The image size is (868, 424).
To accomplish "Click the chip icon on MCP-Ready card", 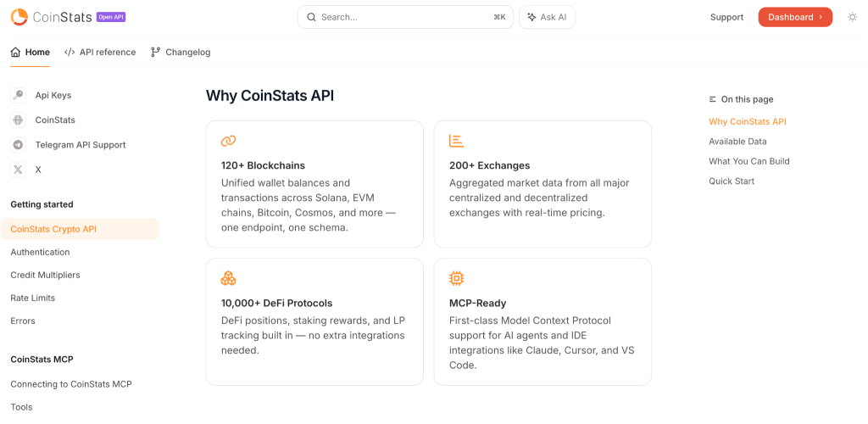I will click(x=456, y=278).
